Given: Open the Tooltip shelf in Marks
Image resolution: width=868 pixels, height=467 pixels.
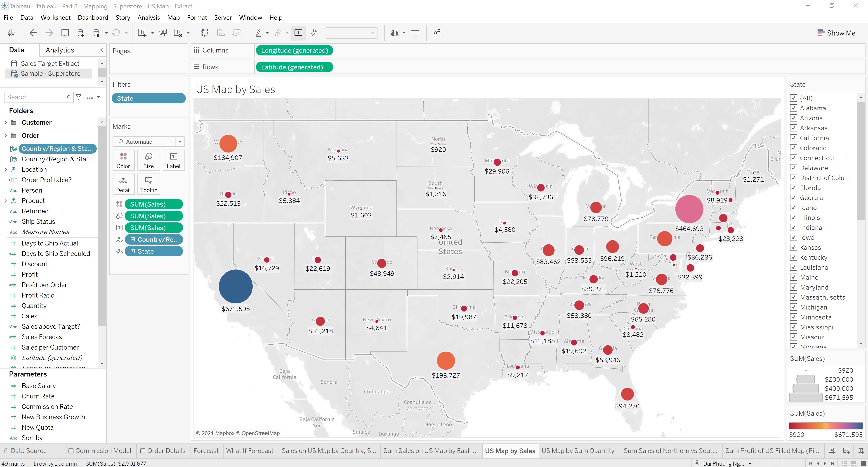Looking at the screenshot, I should [149, 184].
